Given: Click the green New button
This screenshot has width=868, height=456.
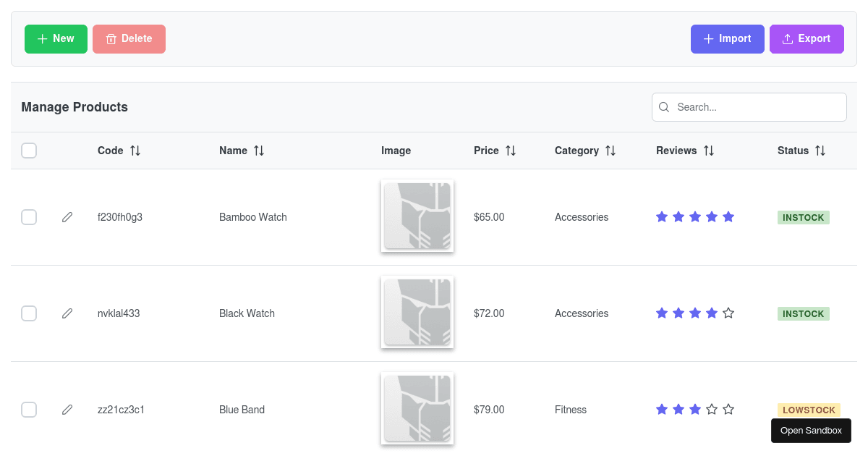Looking at the screenshot, I should coord(56,39).
